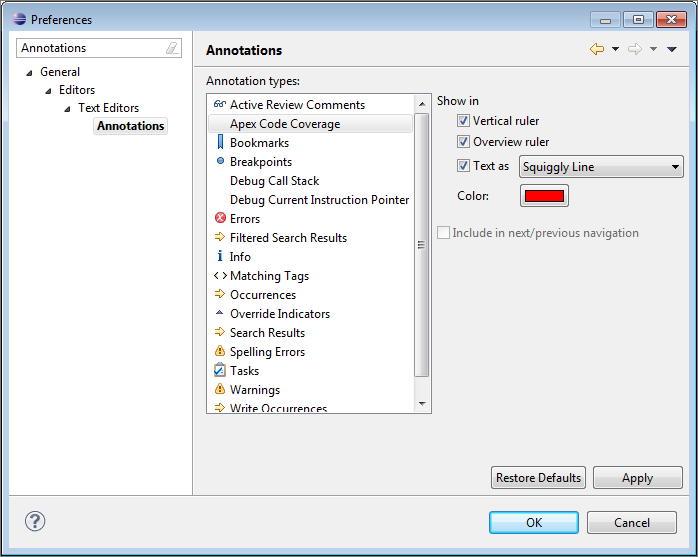
Task: Click the red Errors icon
Action: (220, 218)
